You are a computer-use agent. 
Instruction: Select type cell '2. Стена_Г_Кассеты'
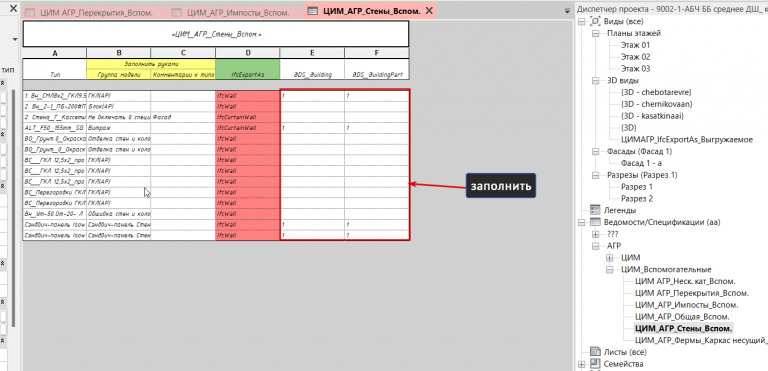(x=54, y=117)
